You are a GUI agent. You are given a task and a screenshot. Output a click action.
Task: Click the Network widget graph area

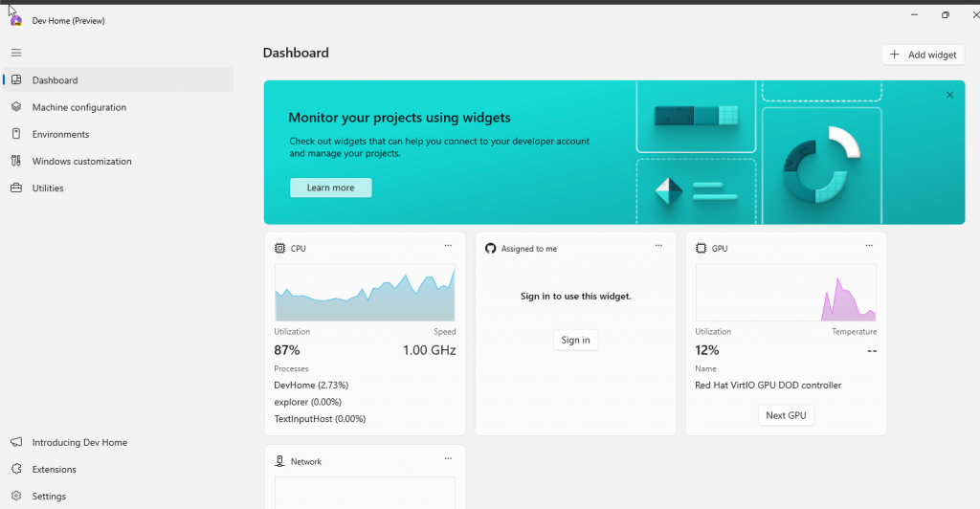click(365, 493)
